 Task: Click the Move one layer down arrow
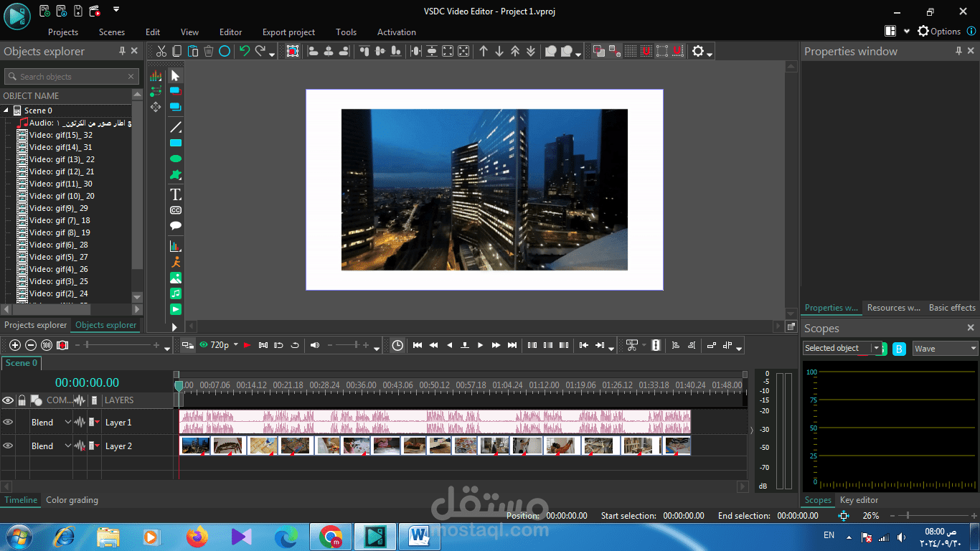[x=499, y=51]
